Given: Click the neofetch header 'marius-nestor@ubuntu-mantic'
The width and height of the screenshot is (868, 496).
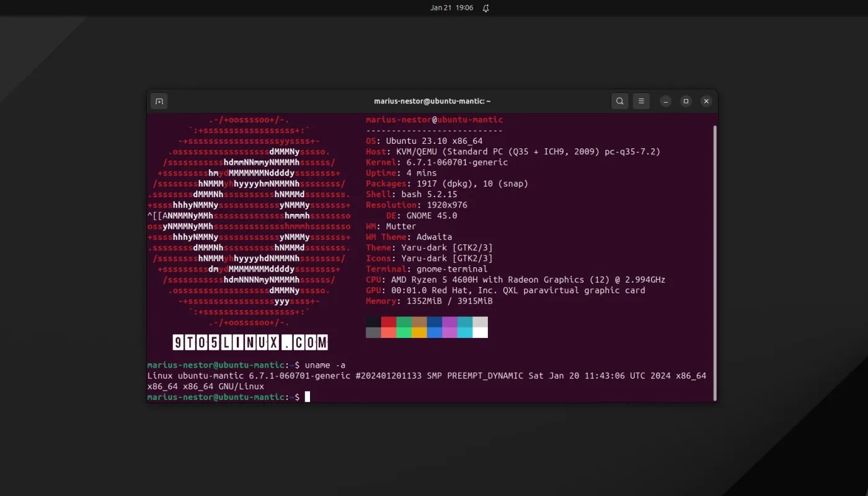Looking at the screenshot, I should pyautogui.click(x=434, y=120).
